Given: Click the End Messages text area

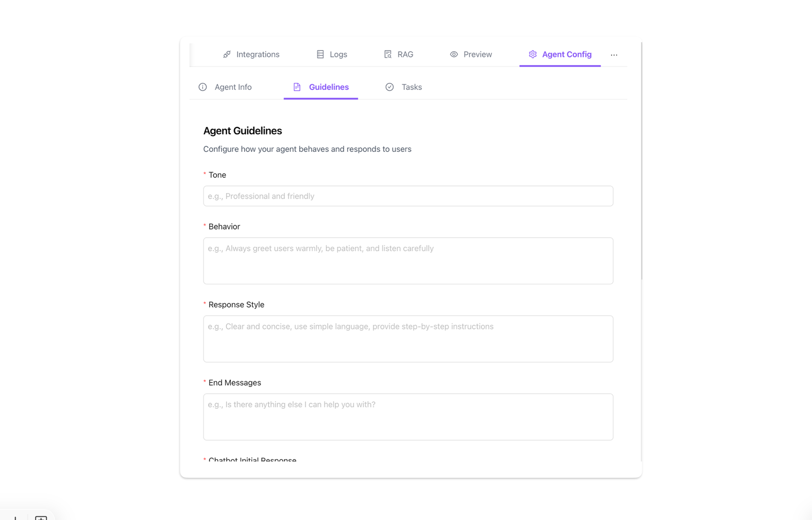Looking at the screenshot, I should [408, 417].
